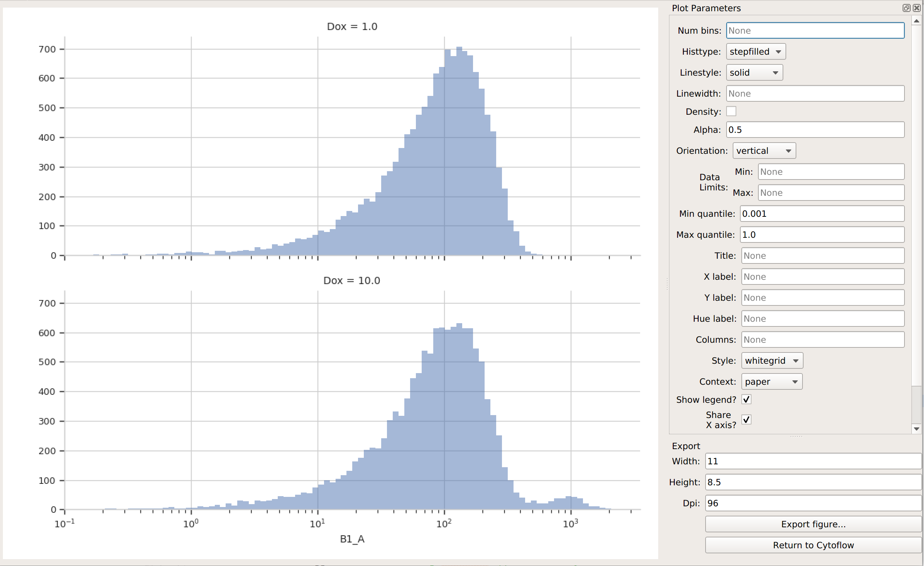The width and height of the screenshot is (924, 566).
Task: Click the scrollbar down arrow
Action: pos(916,428)
